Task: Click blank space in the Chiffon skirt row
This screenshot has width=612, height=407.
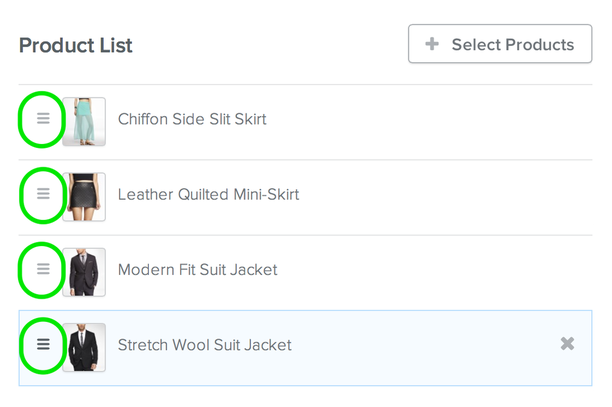Action: pyautogui.click(x=429, y=122)
